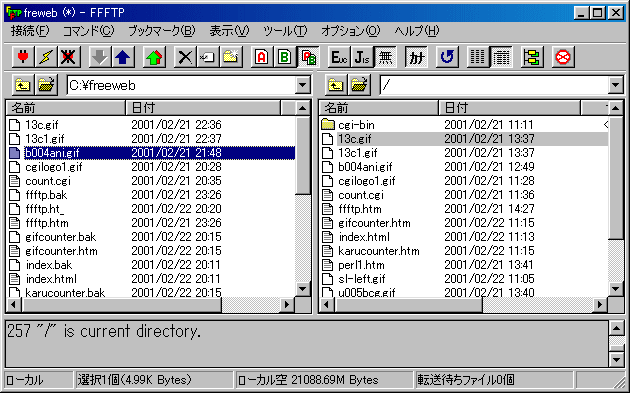Click the remote pane vertical scrollbar thumb

pos(616,177)
